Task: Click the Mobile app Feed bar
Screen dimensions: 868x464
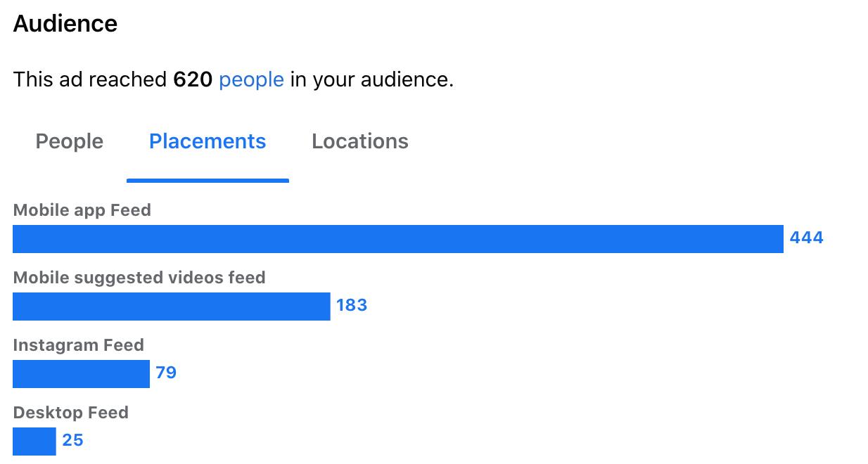Action: (398, 239)
